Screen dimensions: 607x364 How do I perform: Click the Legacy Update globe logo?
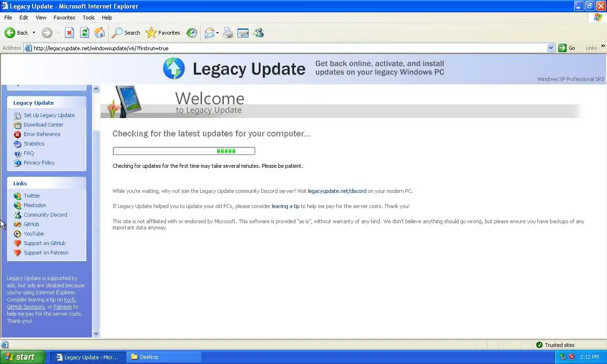(x=174, y=68)
